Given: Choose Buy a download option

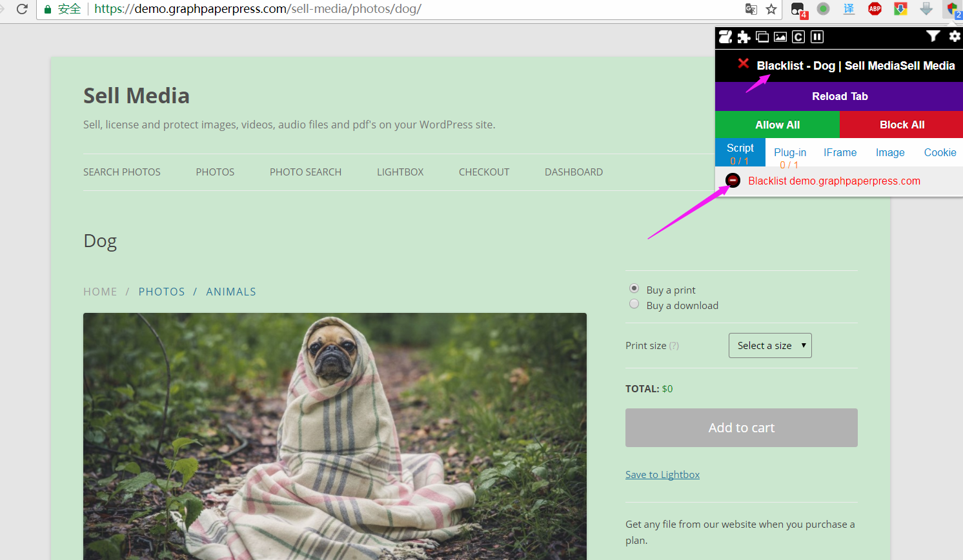Looking at the screenshot, I should 634,303.
